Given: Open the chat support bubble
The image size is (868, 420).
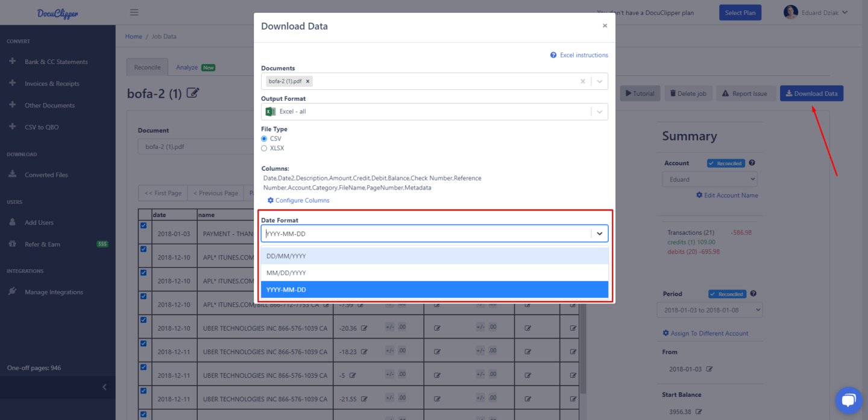Looking at the screenshot, I should 849,401.
